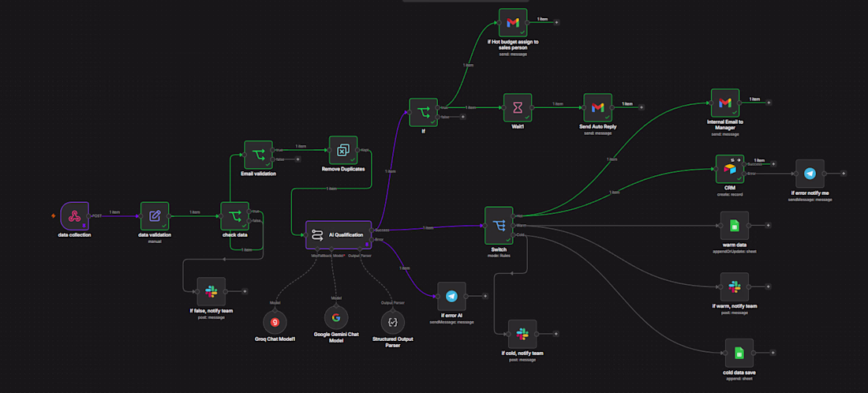The image size is (868, 393).
Task: Click the Switch Cold output connector
Action: 514,234
